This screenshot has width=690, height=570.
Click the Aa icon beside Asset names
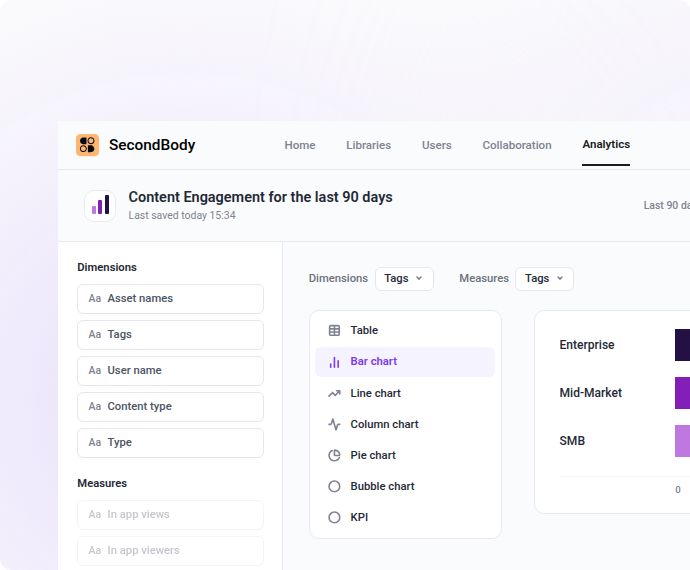tap(95, 298)
